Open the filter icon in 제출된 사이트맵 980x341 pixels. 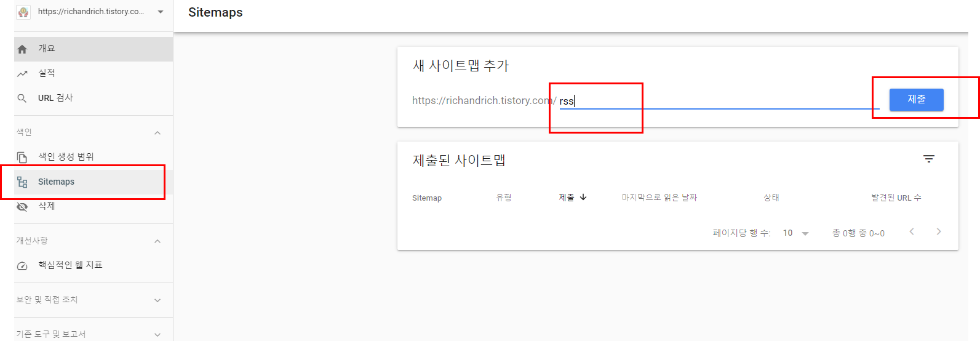(929, 159)
